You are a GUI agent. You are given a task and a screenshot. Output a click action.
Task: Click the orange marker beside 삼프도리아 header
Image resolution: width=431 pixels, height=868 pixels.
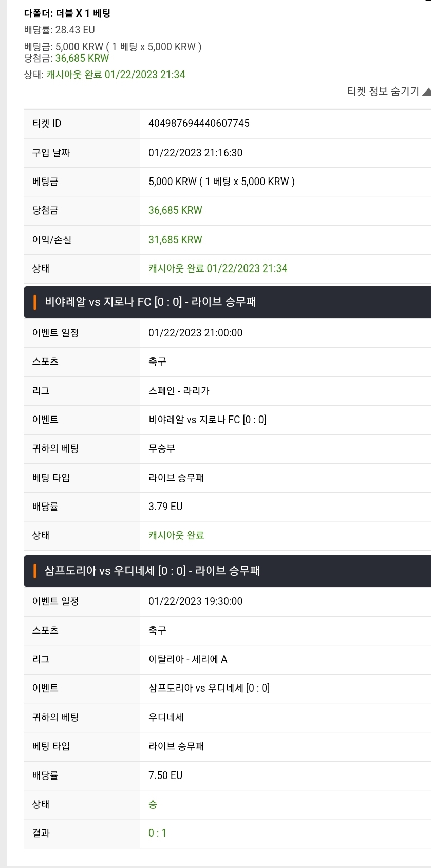pyautogui.click(x=35, y=571)
